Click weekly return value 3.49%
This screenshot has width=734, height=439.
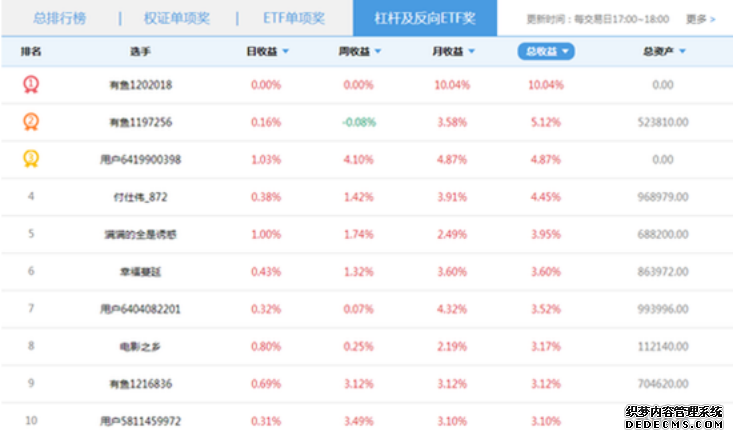coord(359,421)
